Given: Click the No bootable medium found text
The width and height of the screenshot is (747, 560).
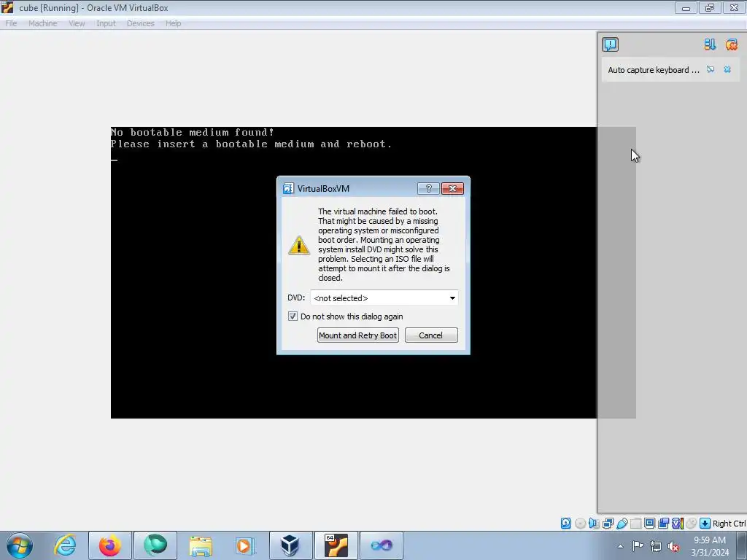Looking at the screenshot, I should 193,133.
